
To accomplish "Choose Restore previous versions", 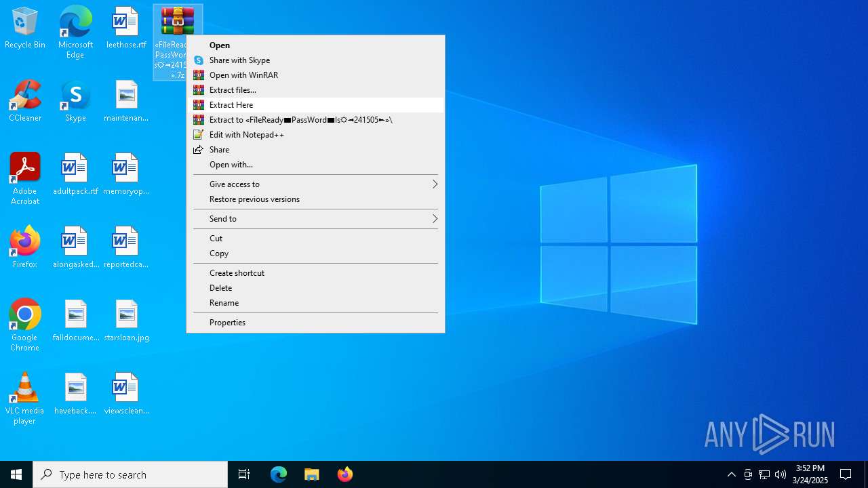I will pos(315,199).
